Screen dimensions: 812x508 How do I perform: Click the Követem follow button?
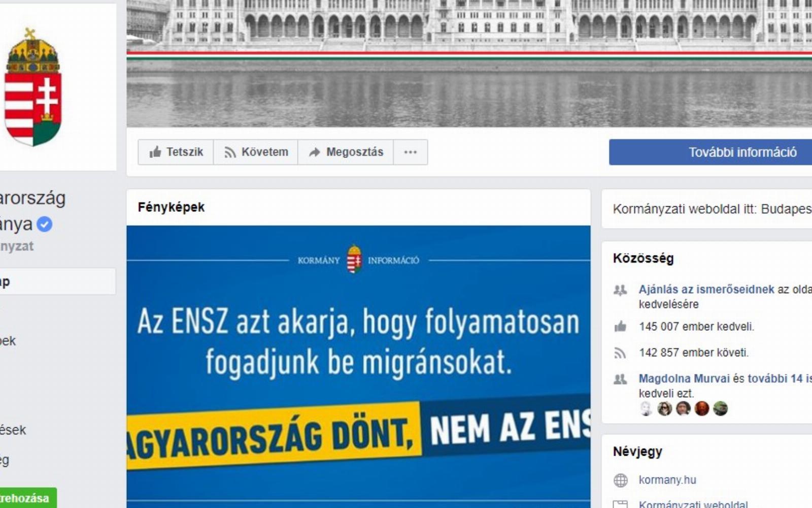pos(256,152)
